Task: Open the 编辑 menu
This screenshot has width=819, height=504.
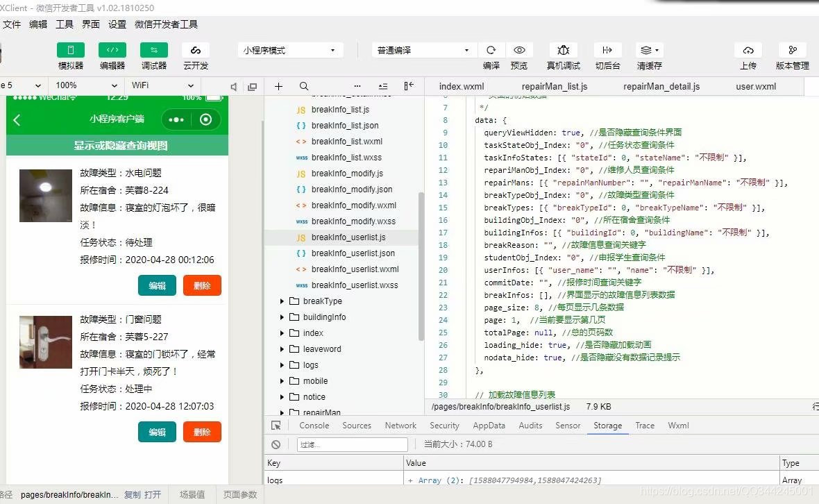Action: coord(38,24)
